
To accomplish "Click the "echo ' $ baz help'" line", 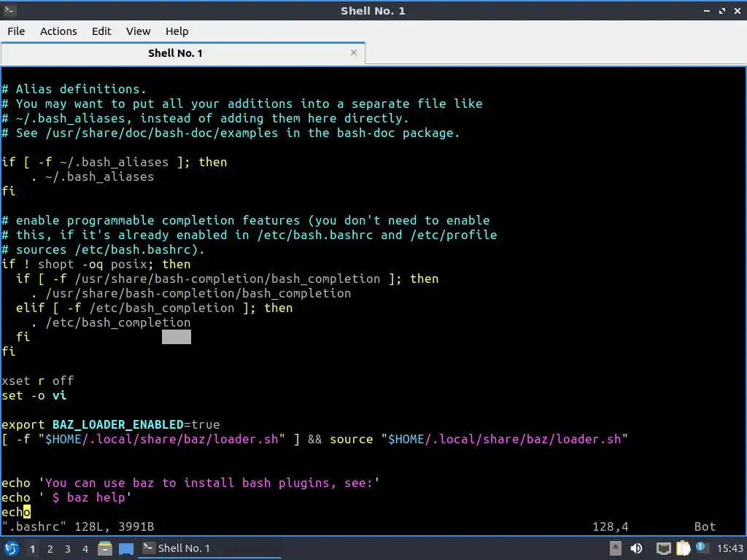I will click(x=66, y=497).
